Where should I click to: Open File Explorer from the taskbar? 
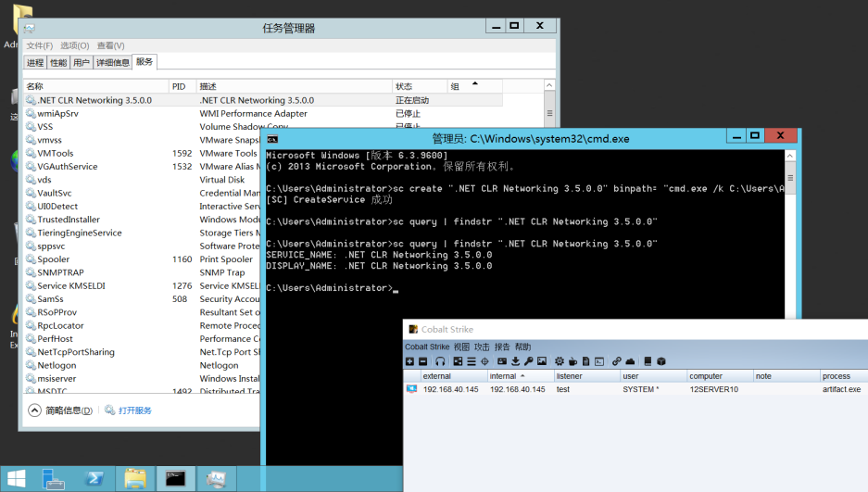coord(135,479)
